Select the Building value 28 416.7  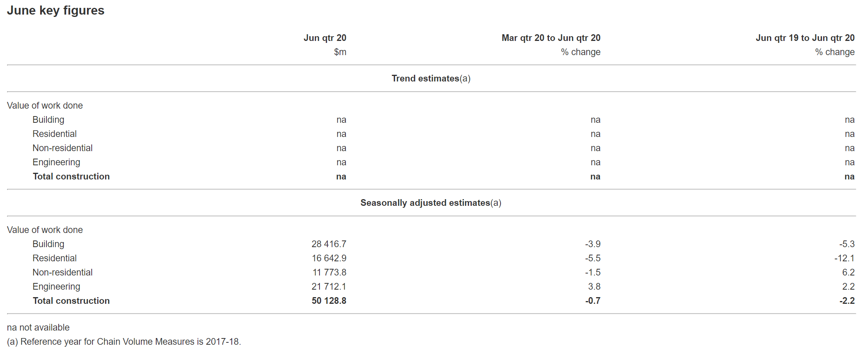click(329, 244)
